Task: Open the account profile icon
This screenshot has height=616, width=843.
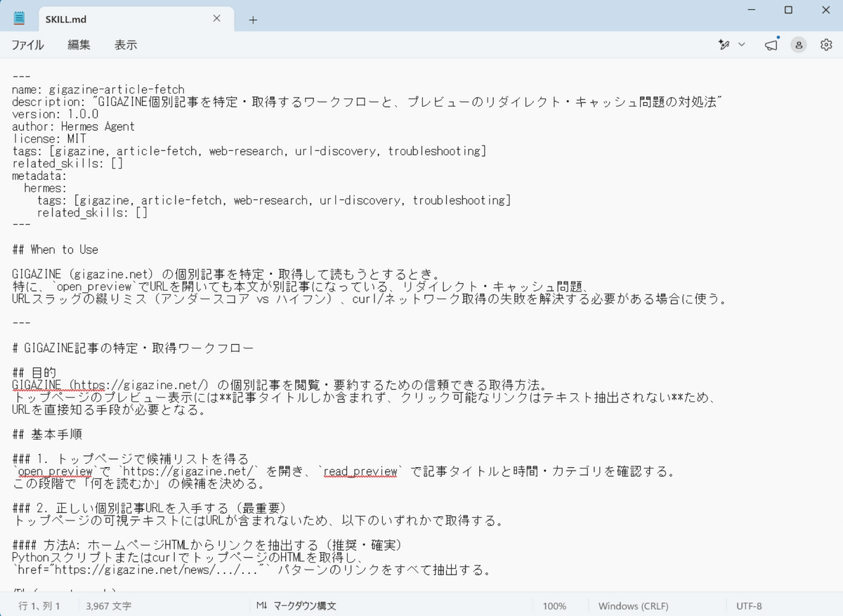Action: [x=799, y=45]
